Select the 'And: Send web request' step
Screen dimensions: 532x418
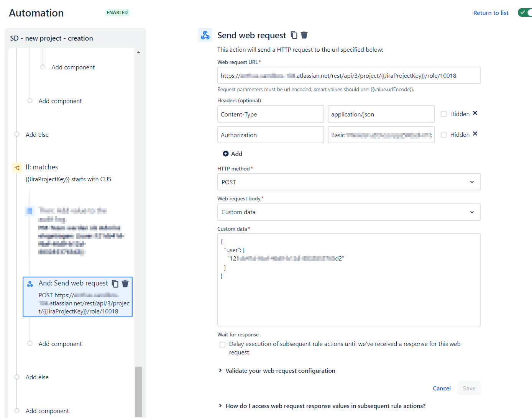[x=77, y=297]
